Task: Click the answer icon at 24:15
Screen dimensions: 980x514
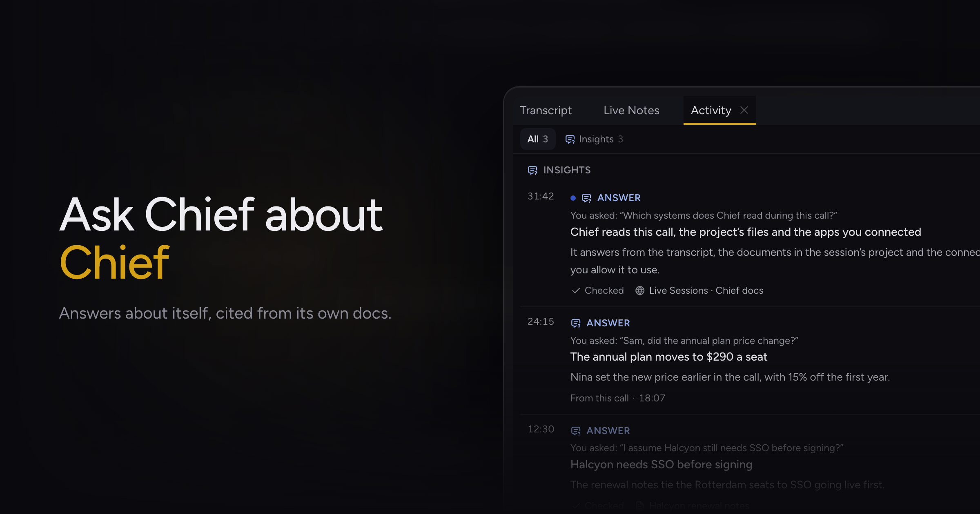Action: pyautogui.click(x=576, y=323)
